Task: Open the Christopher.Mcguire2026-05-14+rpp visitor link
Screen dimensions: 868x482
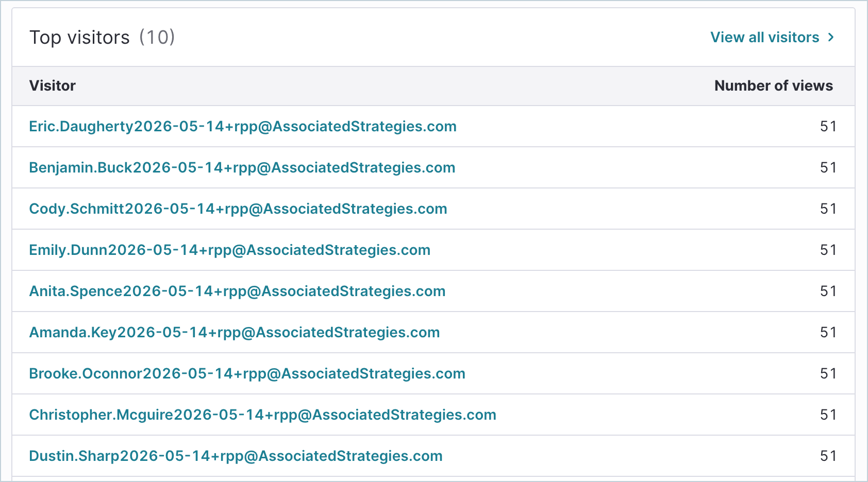Action: (x=263, y=415)
